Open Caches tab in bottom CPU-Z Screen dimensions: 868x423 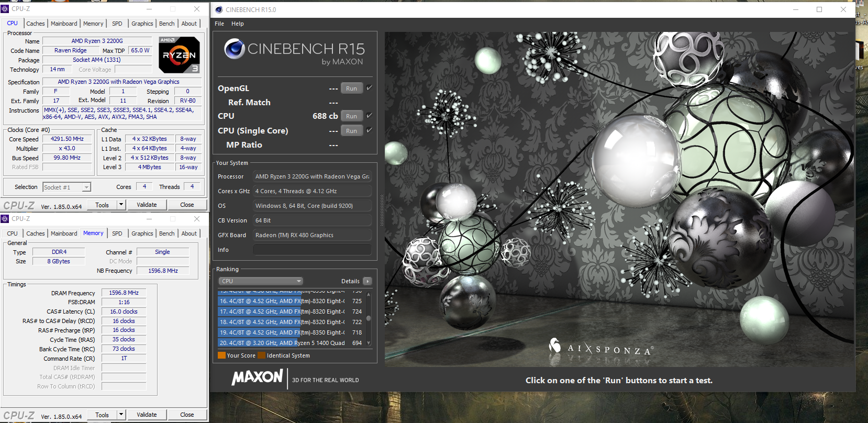click(36, 233)
